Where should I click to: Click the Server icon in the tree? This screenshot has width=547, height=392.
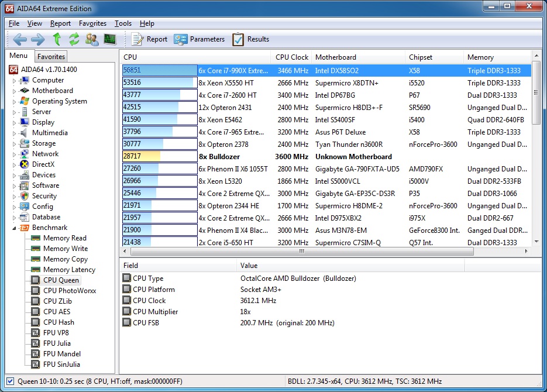(25, 112)
